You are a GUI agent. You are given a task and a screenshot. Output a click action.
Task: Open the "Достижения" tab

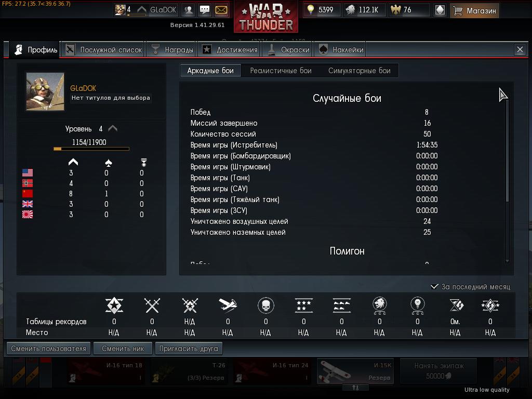click(x=230, y=50)
